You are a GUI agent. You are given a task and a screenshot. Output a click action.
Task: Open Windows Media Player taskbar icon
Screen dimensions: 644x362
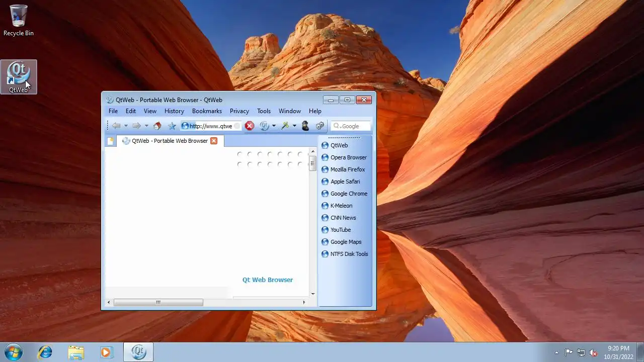tap(106, 352)
